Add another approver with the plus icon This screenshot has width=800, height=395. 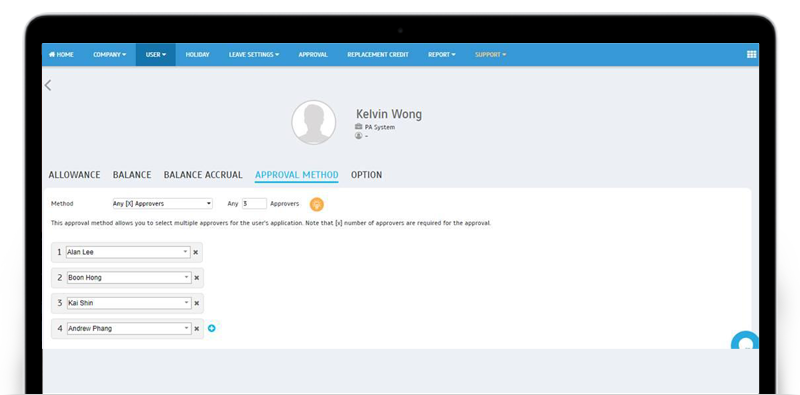[x=211, y=328]
